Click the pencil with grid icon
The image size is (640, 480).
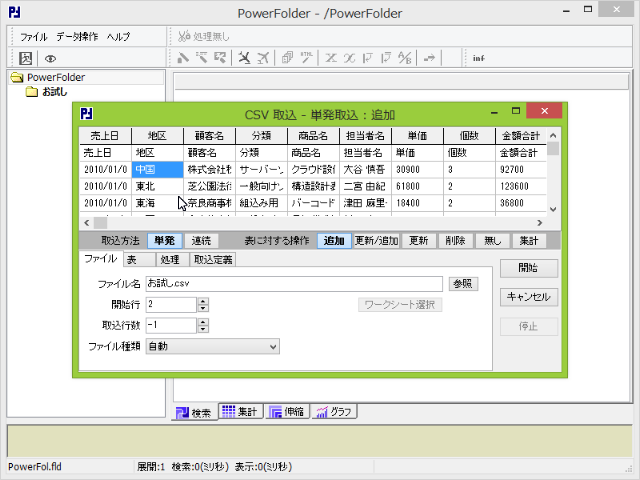[220, 58]
